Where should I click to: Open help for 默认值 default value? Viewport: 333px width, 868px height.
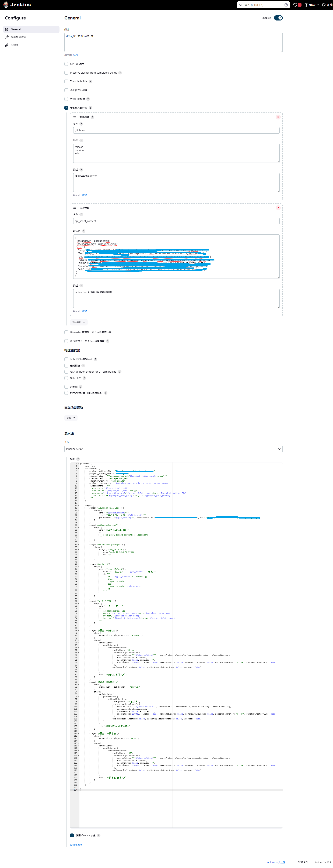(84, 231)
